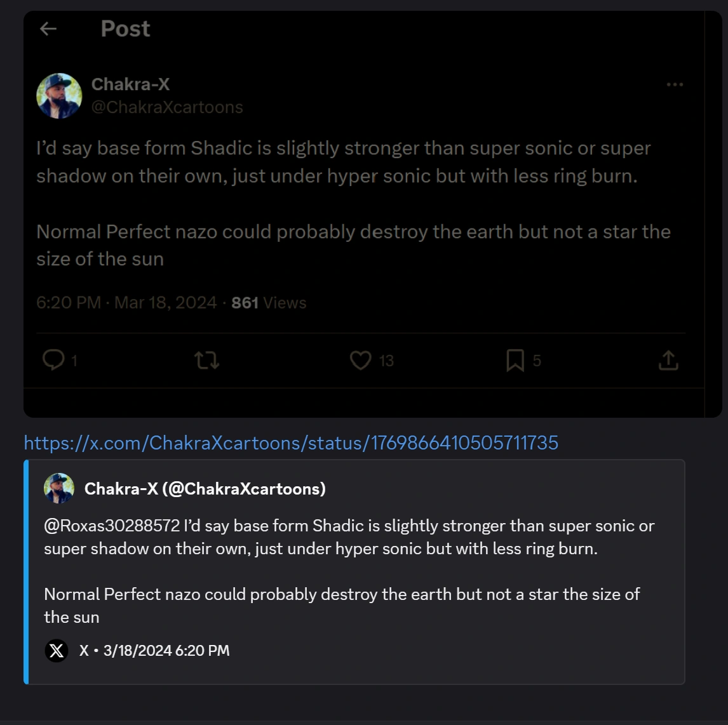The height and width of the screenshot is (725, 728).
Task: Click the embed timestamp 3/18/2024 6:20 PM
Action: 166,651
